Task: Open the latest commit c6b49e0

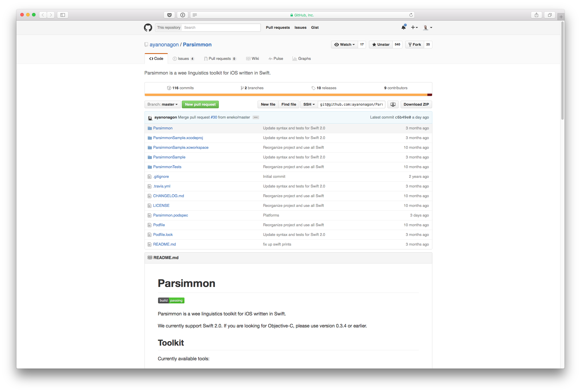Action: point(403,117)
